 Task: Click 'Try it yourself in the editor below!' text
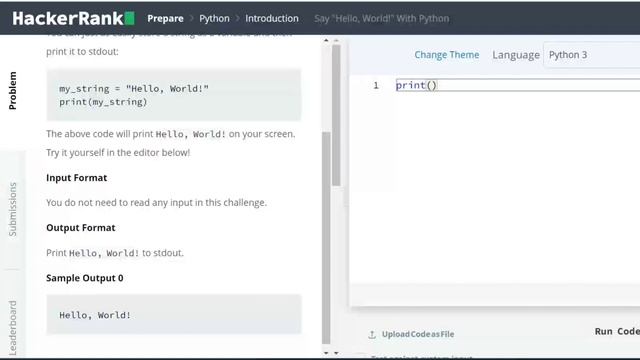tap(118, 153)
